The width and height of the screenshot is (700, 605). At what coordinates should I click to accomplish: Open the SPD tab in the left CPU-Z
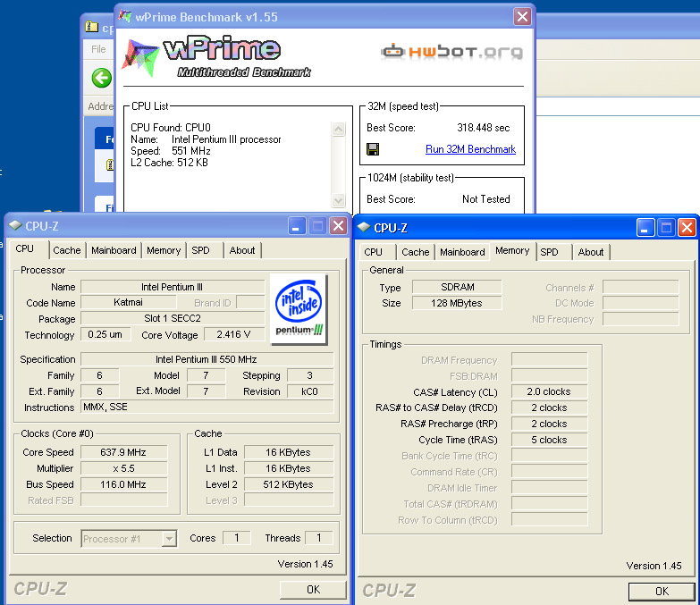[x=200, y=250]
